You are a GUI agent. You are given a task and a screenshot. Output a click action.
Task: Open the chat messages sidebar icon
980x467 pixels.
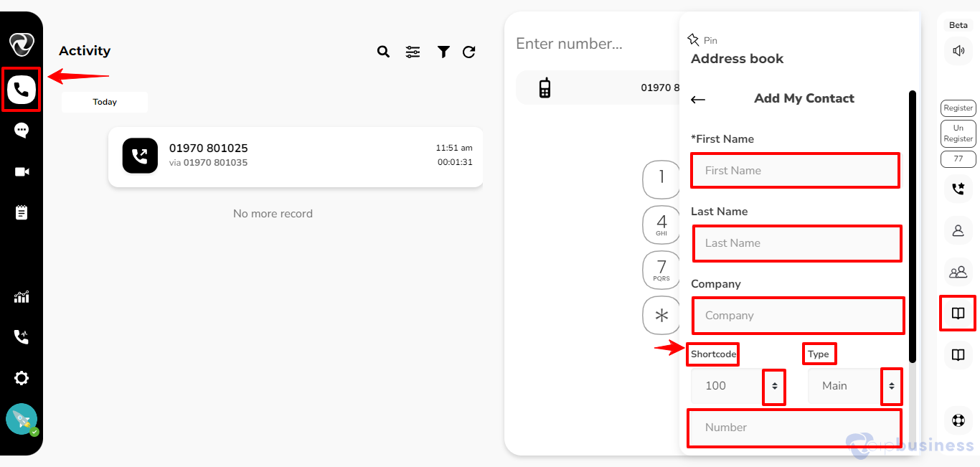(22, 131)
